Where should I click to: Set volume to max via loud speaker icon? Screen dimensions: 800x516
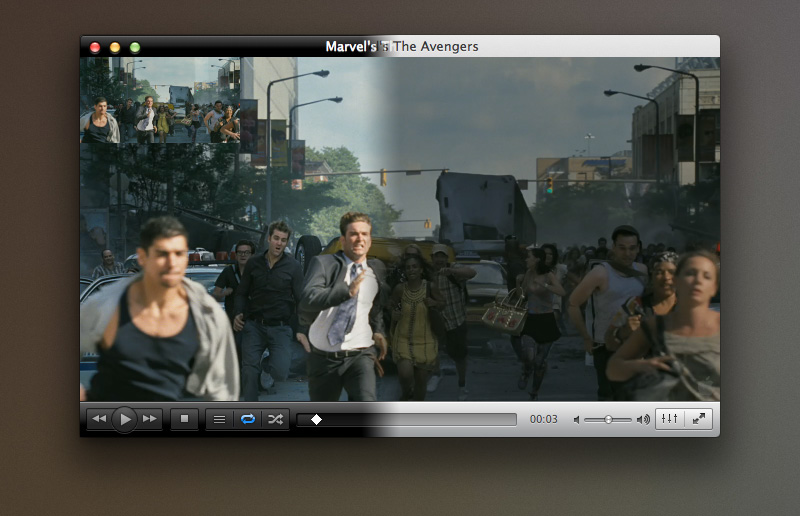pos(642,420)
